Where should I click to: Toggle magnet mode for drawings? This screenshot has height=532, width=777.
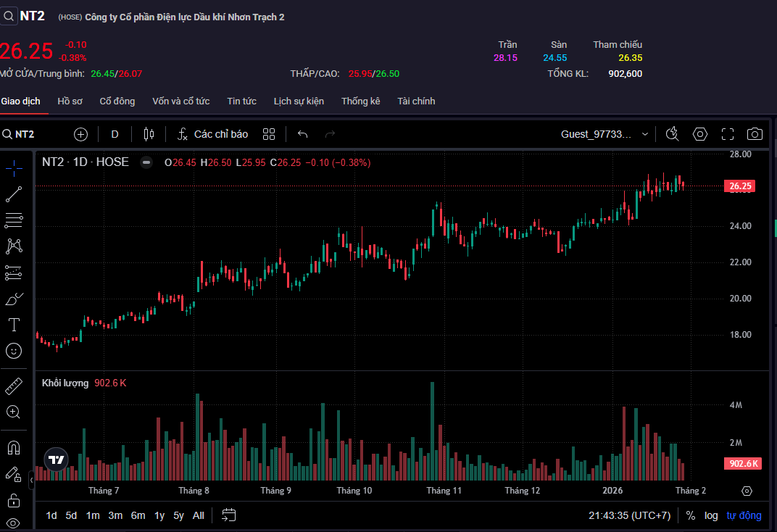tap(14, 447)
